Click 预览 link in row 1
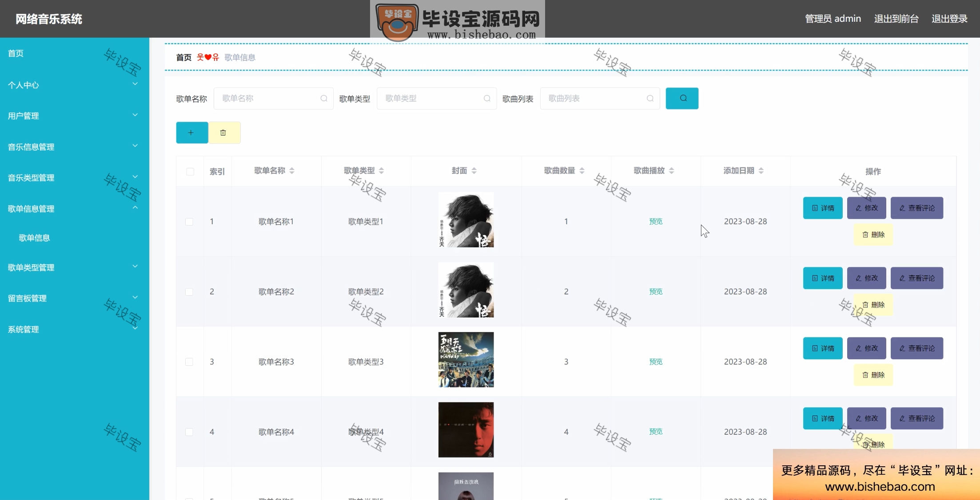 click(x=656, y=221)
